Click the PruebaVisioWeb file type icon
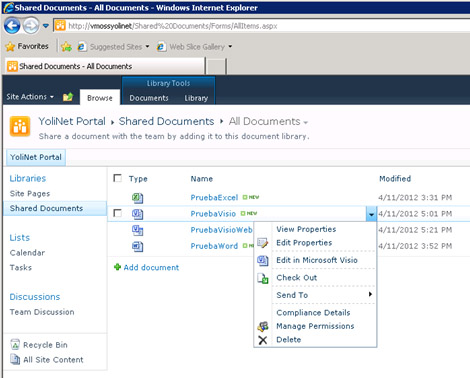The width and height of the screenshot is (470, 378). pyautogui.click(x=137, y=230)
